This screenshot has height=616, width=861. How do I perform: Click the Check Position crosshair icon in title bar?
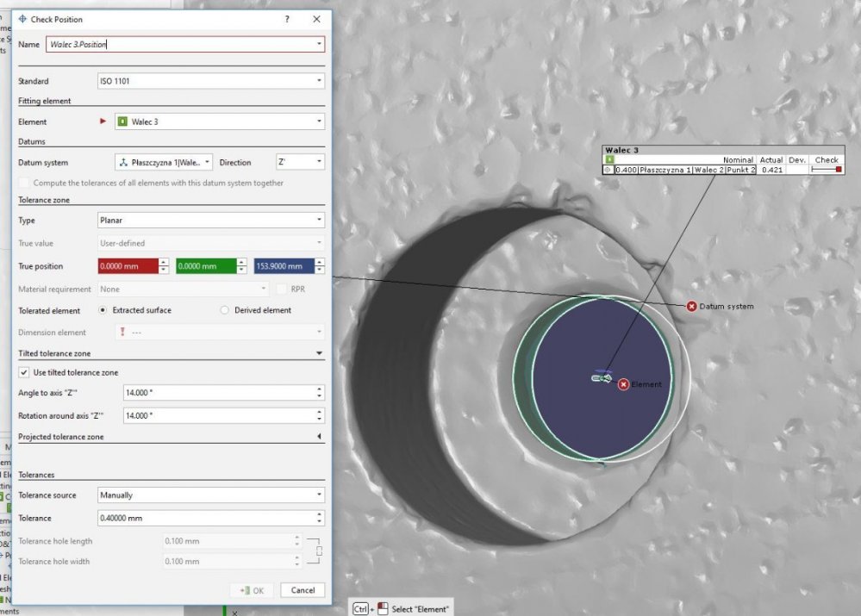pyautogui.click(x=22, y=19)
